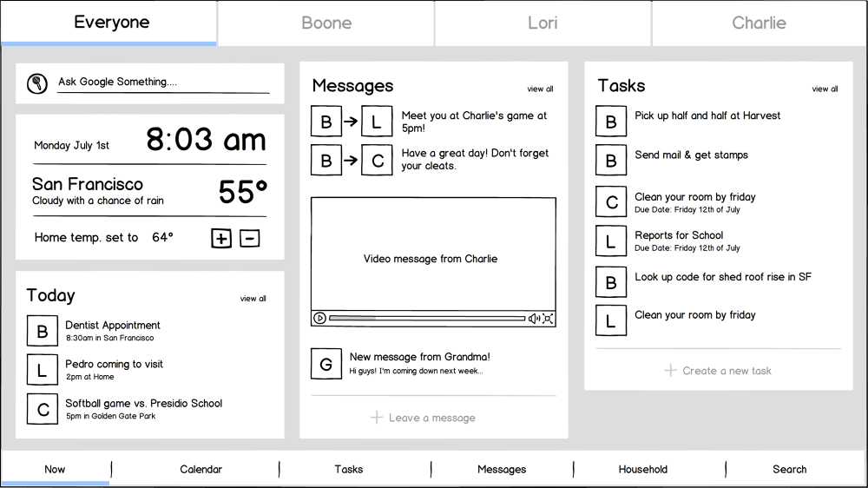Viewport: 868px width, 488px height.
Task: Switch to the Boone tab
Action: click(x=326, y=23)
